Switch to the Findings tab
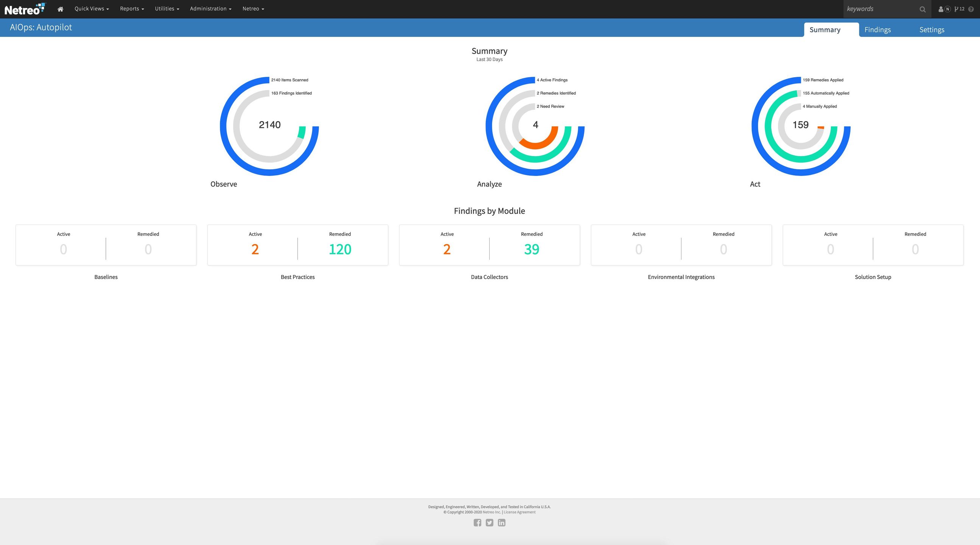 coord(878,29)
